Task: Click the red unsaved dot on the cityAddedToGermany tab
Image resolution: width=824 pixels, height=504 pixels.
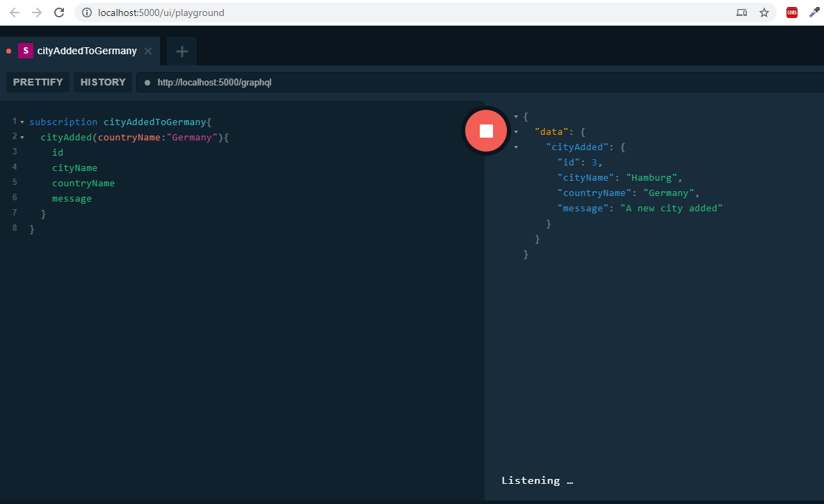Action: tap(8, 51)
